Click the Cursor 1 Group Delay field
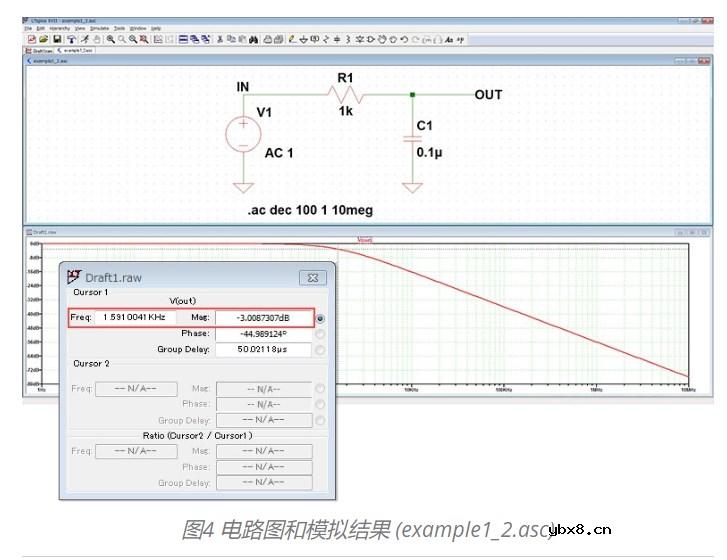Viewport: 727px width, 560px height. (x=263, y=350)
